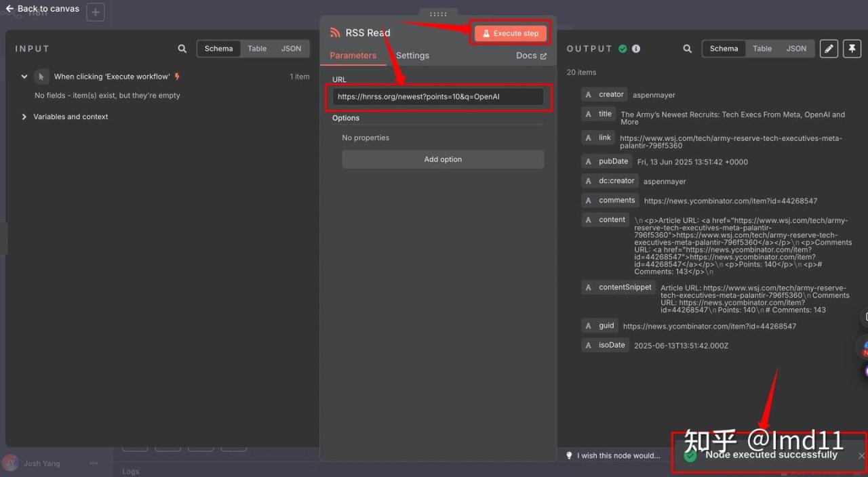Image resolution: width=868 pixels, height=477 pixels.
Task: Dismiss the success notification with X
Action: (861, 456)
